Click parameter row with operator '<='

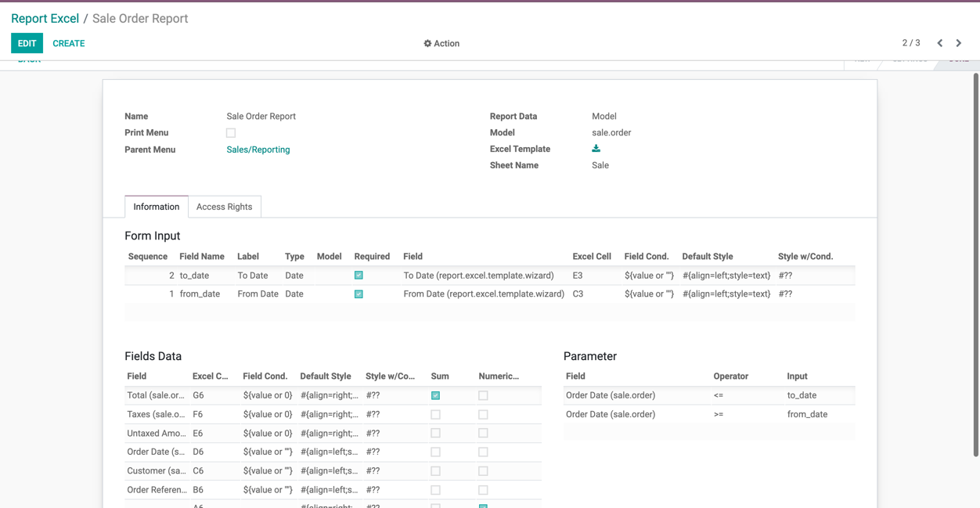pyautogui.click(x=709, y=395)
